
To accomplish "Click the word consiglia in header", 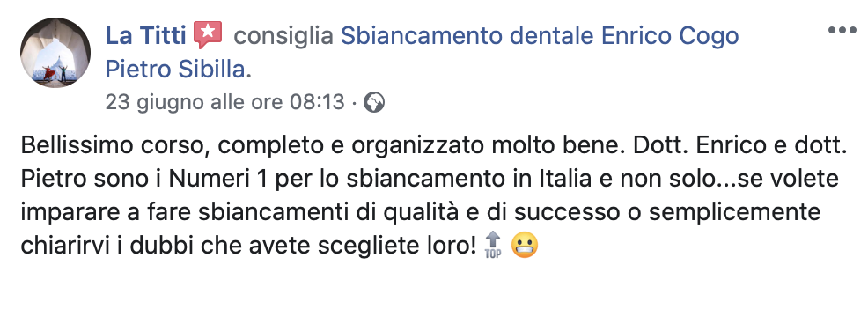I will (x=283, y=37).
